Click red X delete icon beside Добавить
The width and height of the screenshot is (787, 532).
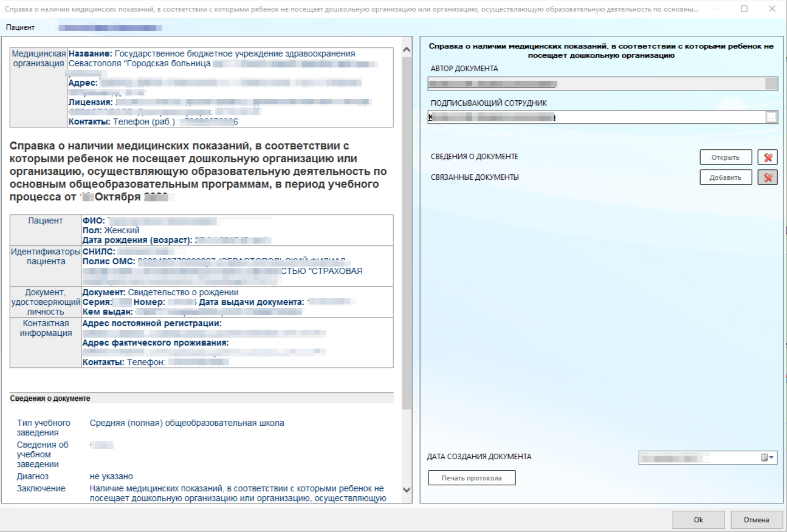tap(768, 177)
